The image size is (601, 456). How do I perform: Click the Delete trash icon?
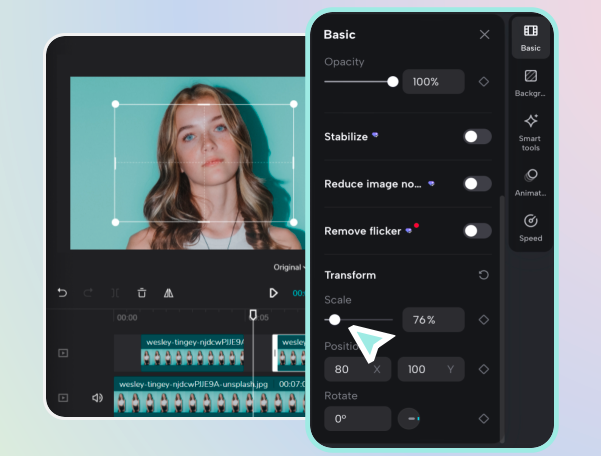coord(142,293)
